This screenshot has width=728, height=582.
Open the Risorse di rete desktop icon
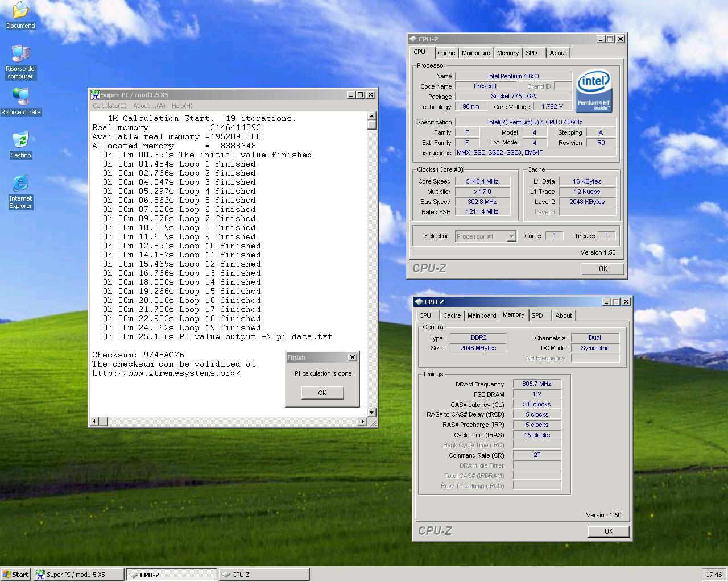tap(20, 101)
